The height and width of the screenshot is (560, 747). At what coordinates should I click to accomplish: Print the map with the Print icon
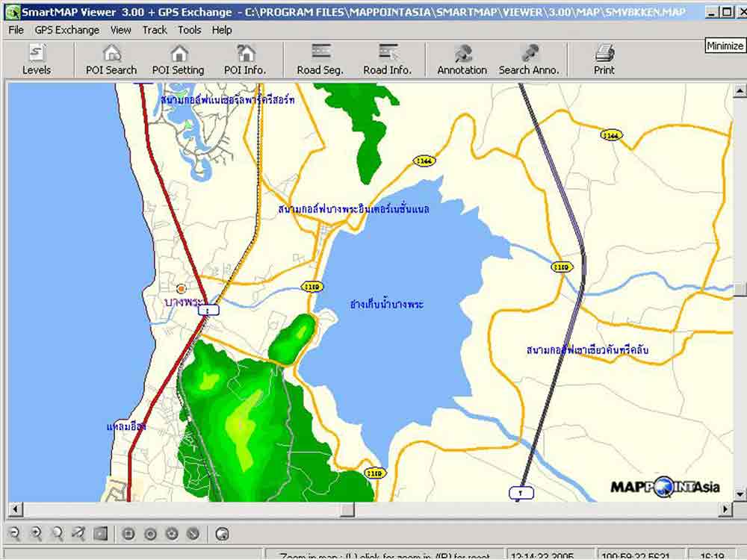(604, 59)
